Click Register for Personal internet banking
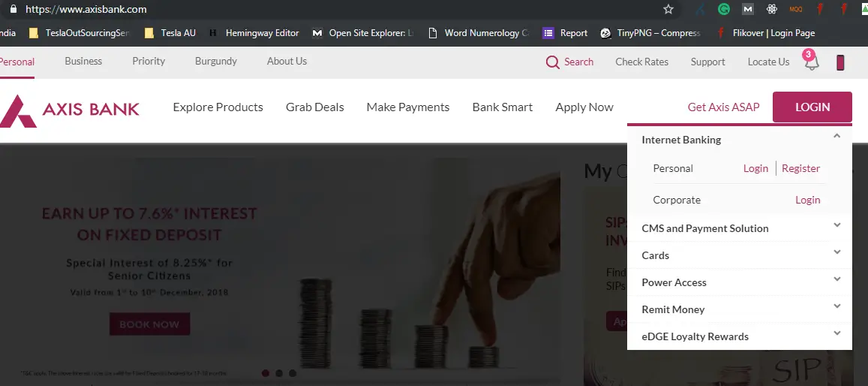The height and width of the screenshot is (386, 868). click(800, 168)
